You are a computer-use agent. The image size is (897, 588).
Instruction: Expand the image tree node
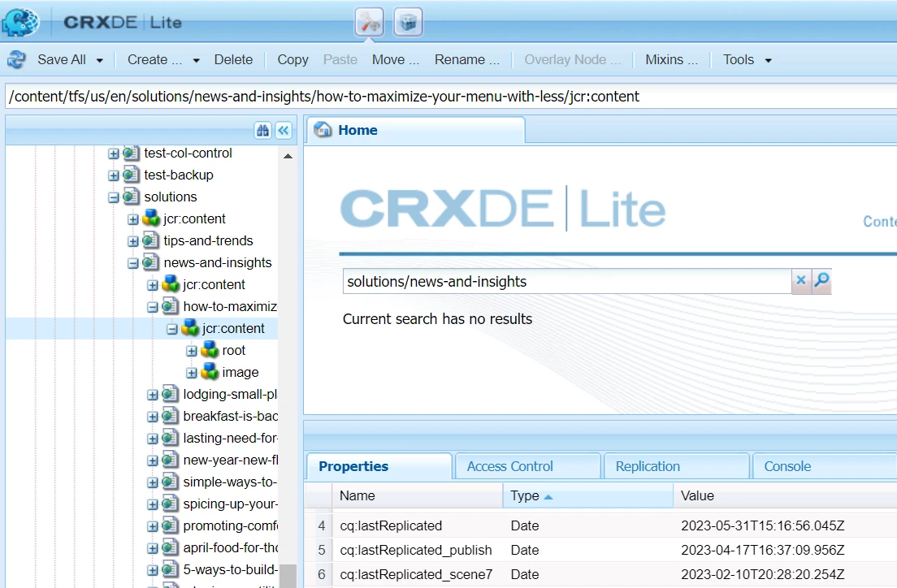192,373
